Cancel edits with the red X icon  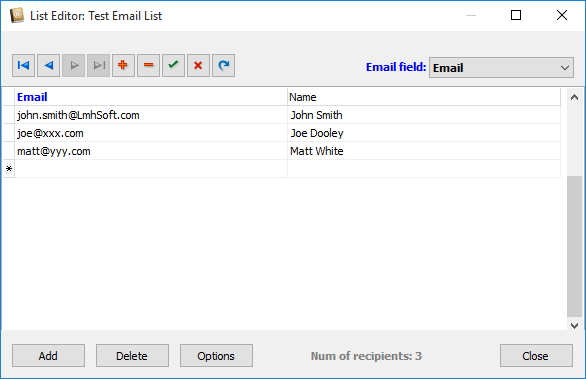pyautogui.click(x=198, y=65)
